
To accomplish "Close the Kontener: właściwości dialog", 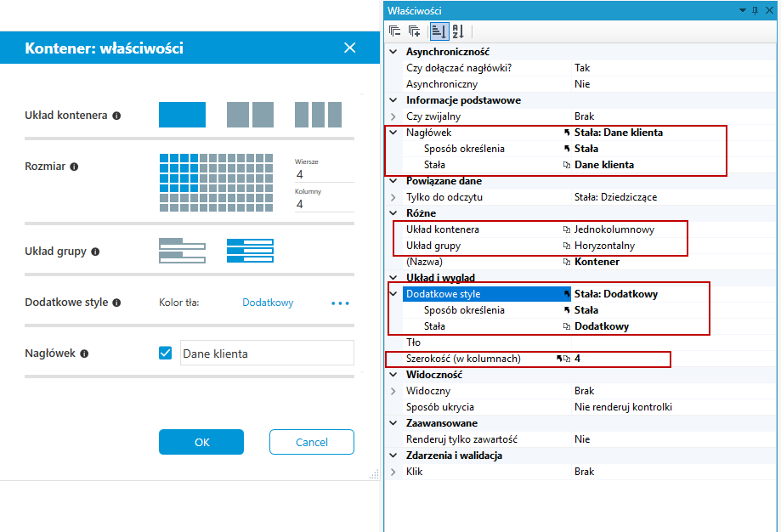I will click(349, 48).
